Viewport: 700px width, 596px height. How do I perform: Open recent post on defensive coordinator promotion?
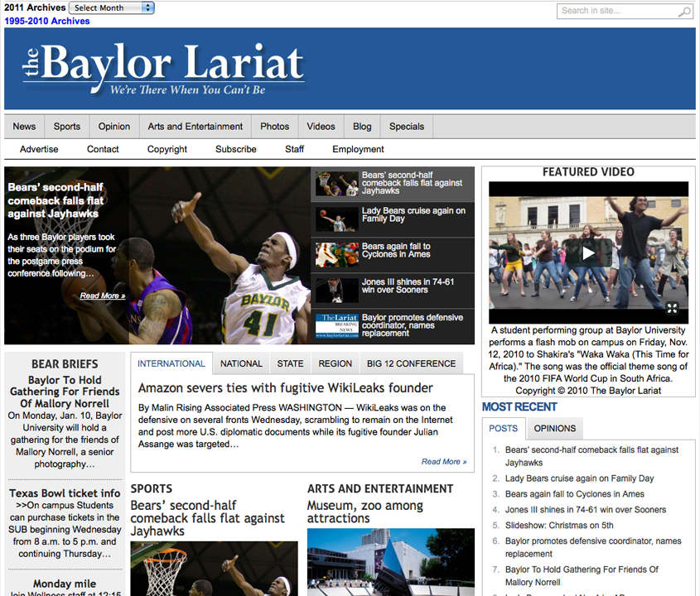coord(593,547)
